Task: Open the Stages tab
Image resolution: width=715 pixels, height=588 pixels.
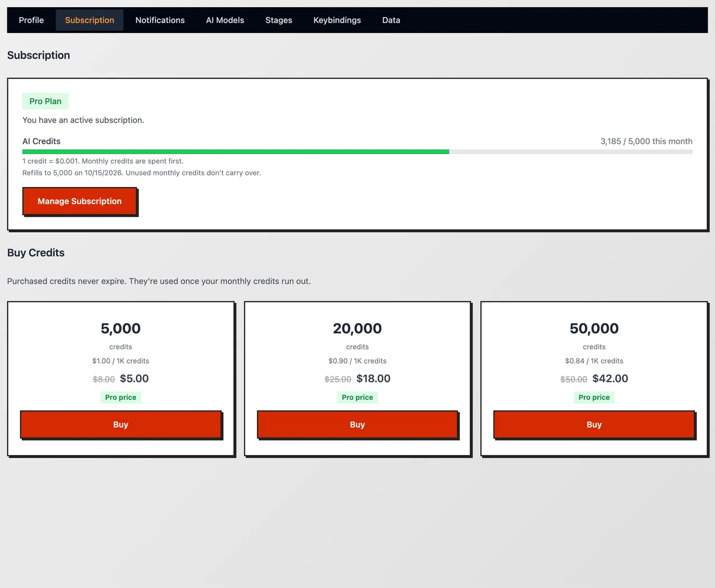Action: click(x=279, y=20)
